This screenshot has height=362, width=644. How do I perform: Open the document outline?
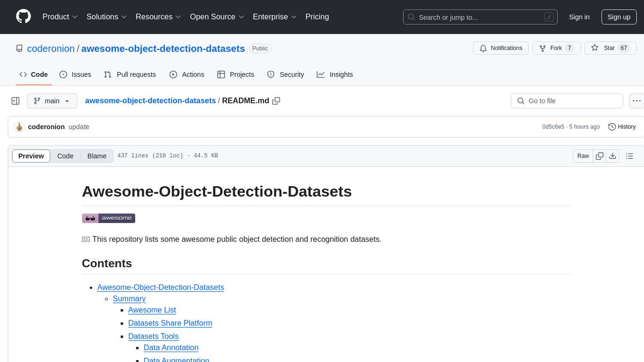pos(629,156)
